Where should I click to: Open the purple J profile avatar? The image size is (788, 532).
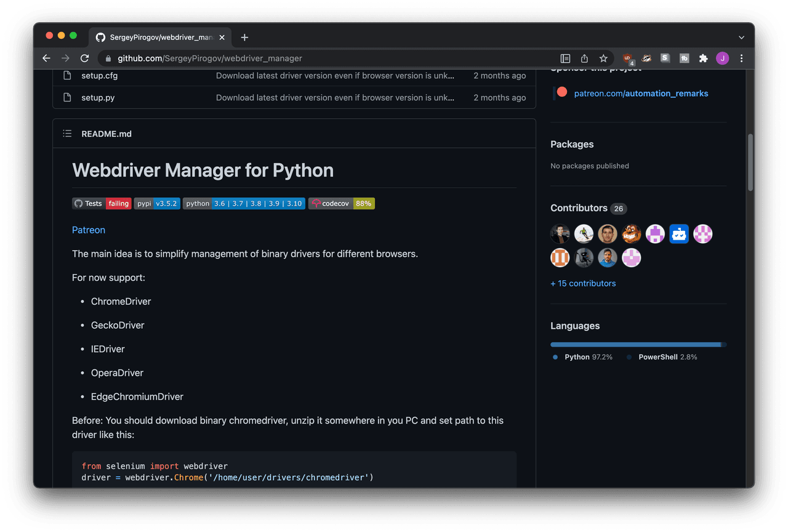pos(723,58)
